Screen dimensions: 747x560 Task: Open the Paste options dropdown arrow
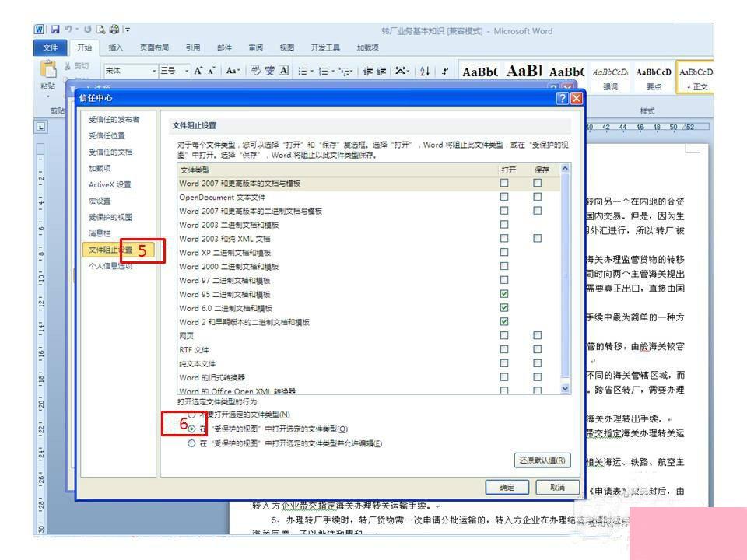click(x=48, y=96)
